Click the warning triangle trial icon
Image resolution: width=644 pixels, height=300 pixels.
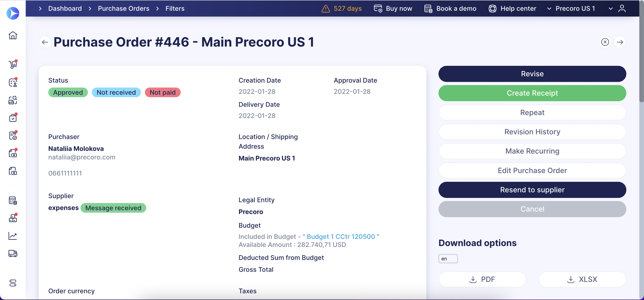click(x=326, y=9)
